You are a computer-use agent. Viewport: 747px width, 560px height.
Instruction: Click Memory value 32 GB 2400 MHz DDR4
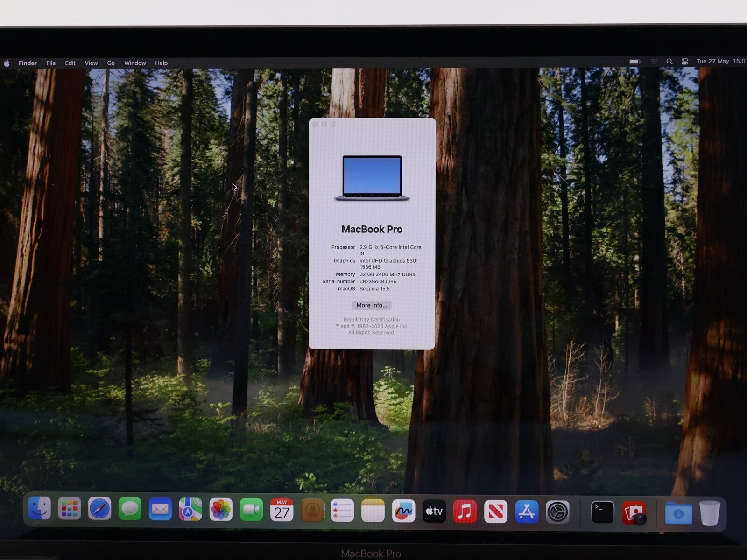coord(388,274)
